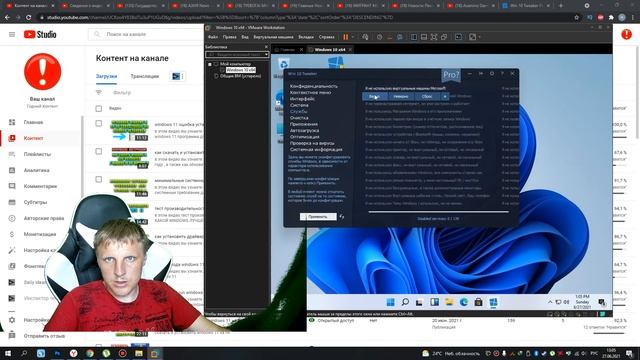Open VMware 'Справка' menu
The image size is (640, 360).
326,37
